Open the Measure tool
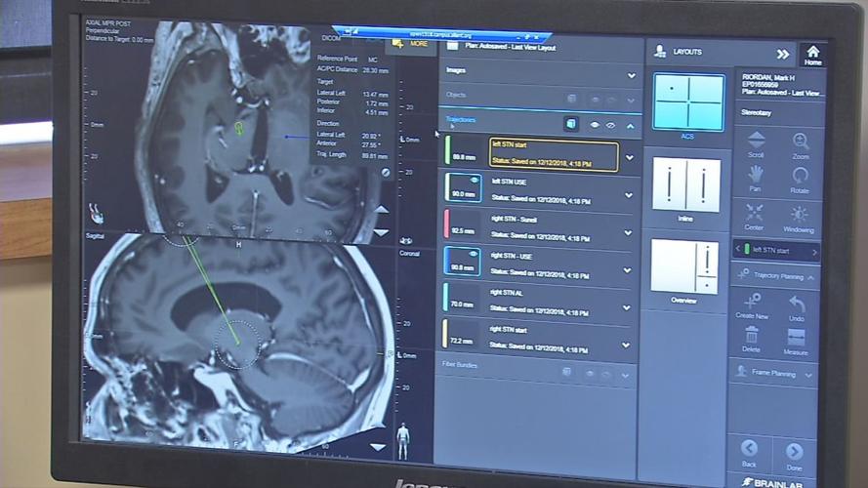This screenshot has width=868, height=488. [x=796, y=342]
